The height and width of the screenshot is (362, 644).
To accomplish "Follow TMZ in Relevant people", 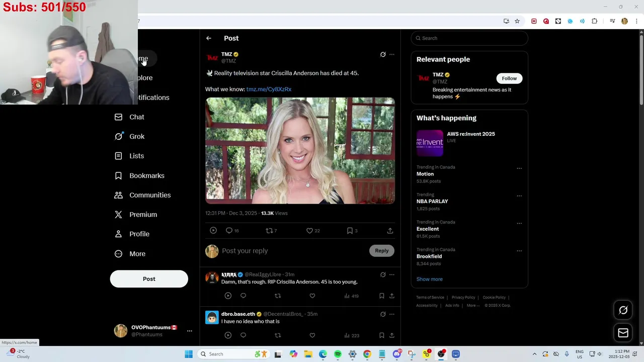I will click(509, 78).
